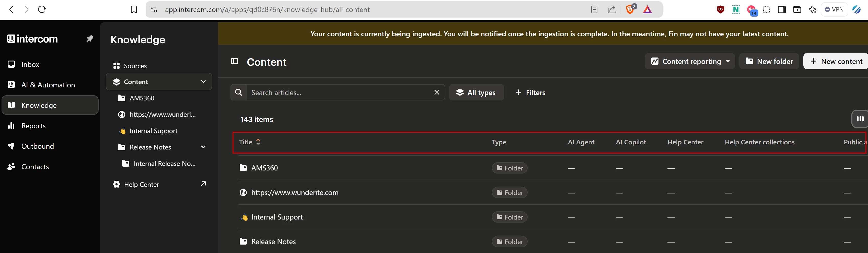Click the browser address bar URL
This screenshot has height=253, width=868.
[x=267, y=9]
